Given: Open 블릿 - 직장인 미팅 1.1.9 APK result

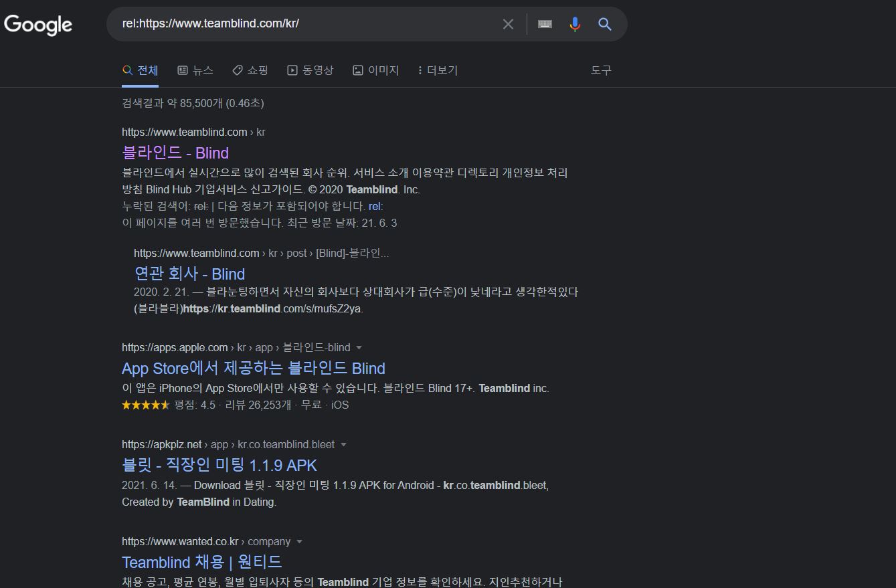Looking at the screenshot, I should [219, 465].
